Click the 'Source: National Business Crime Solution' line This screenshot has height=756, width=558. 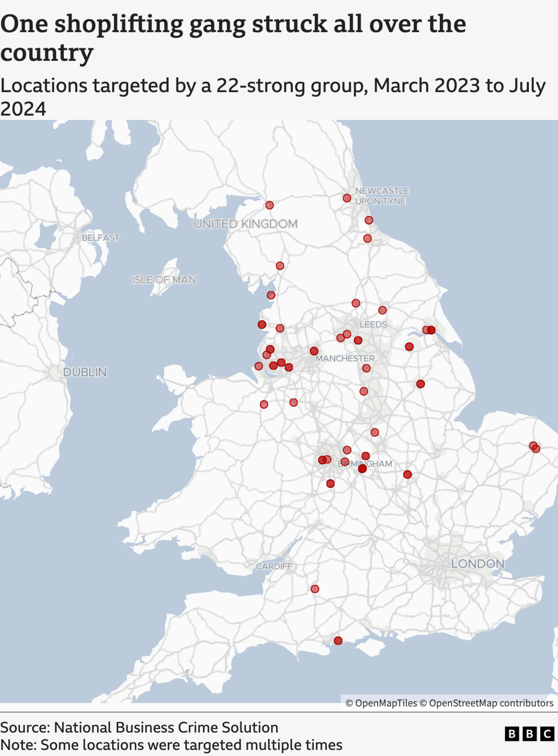pyautogui.click(x=139, y=727)
